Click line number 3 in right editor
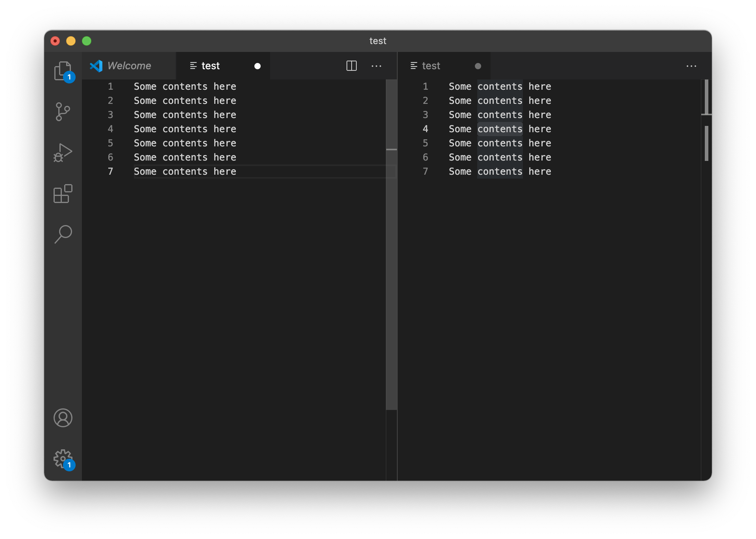The width and height of the screenshot is (756, 539). click(426, 115)
